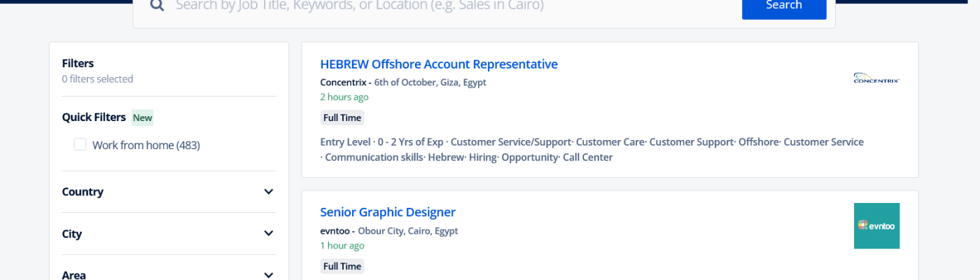The image size is (980, 280).
Task: Expand the Country filter chevron
Action: pos(268,192)
